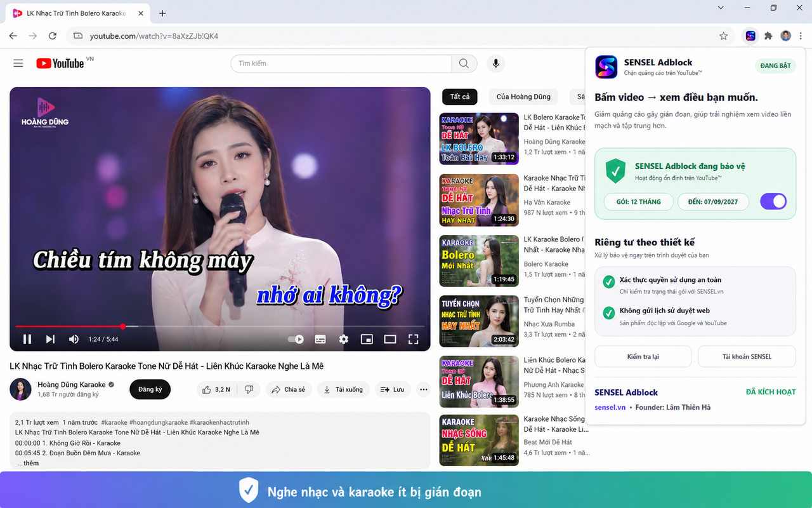Expand description with "...thêm"
812x508 pixels.
[x=28, y=463]
